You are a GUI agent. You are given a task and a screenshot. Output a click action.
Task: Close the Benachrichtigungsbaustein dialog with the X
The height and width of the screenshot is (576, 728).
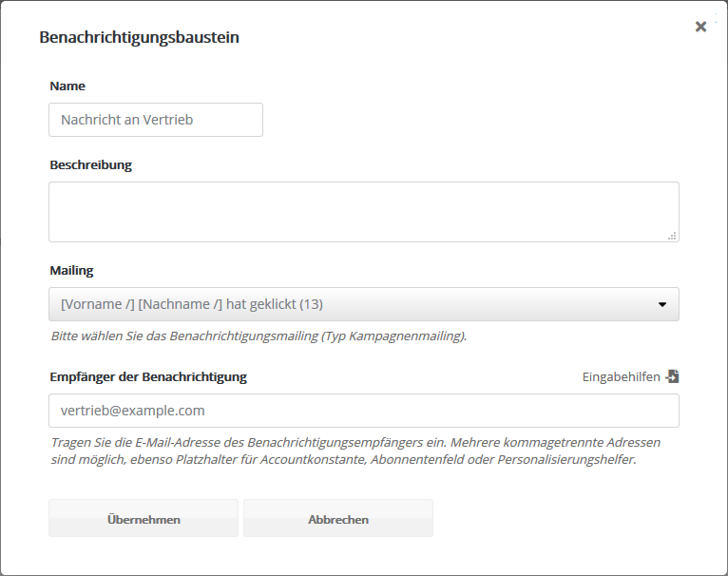[x=700, y=27]
